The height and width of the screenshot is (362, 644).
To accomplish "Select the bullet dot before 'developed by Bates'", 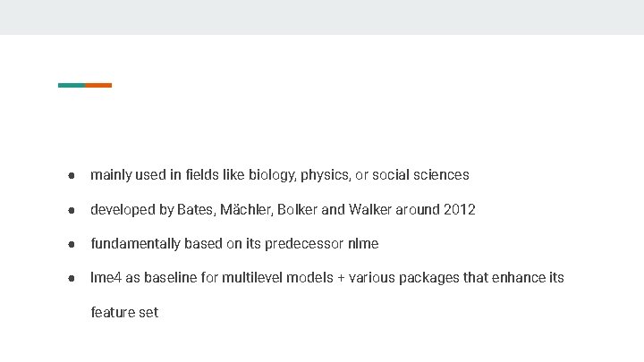I will pos(72,211).
